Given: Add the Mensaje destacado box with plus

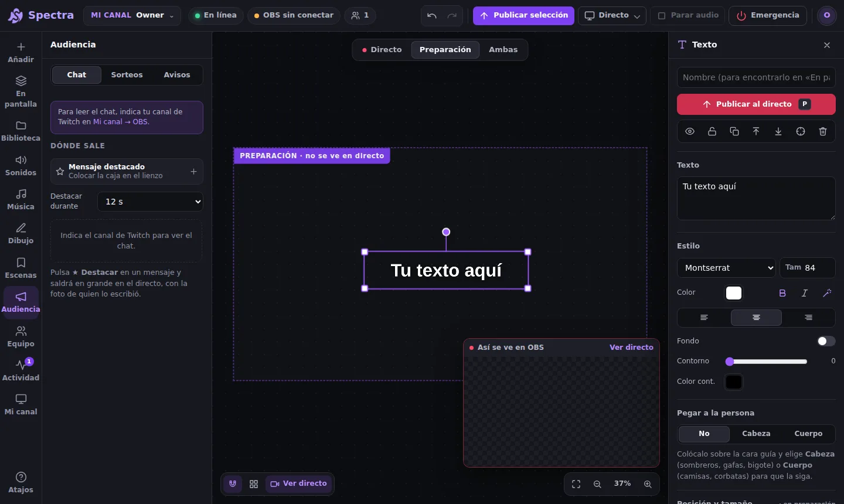Looking at the screenshot, I should click(x=193, y=172).
